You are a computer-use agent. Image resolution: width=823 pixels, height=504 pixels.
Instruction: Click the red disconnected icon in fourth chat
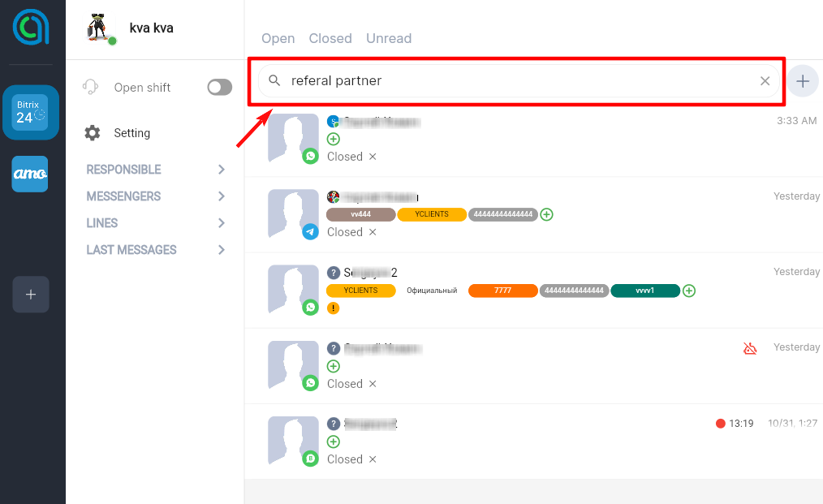click(750, 348)
